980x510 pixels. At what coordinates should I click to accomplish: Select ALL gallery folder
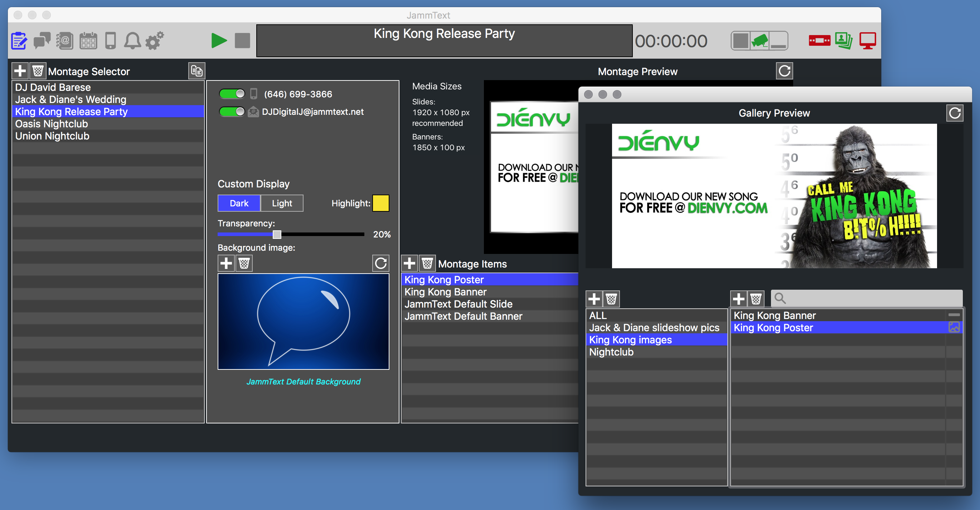point(657,315)
